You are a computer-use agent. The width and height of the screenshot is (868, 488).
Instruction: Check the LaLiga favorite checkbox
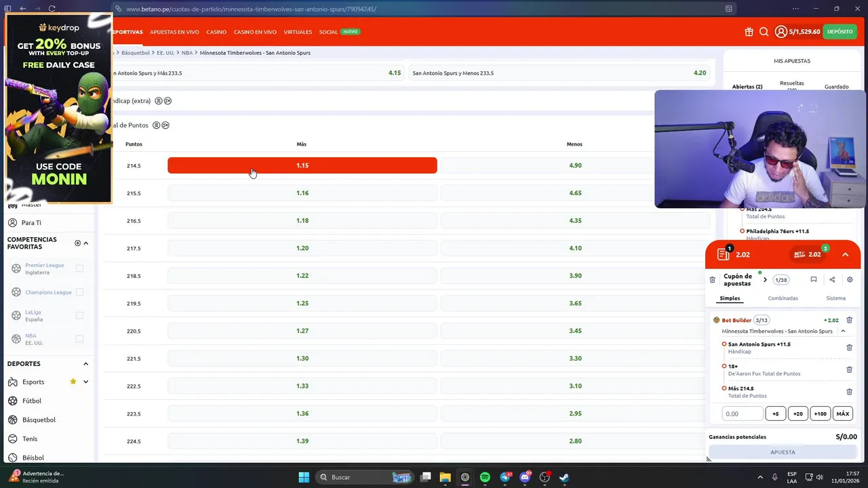pyautogui.click(x=79, y=315)
